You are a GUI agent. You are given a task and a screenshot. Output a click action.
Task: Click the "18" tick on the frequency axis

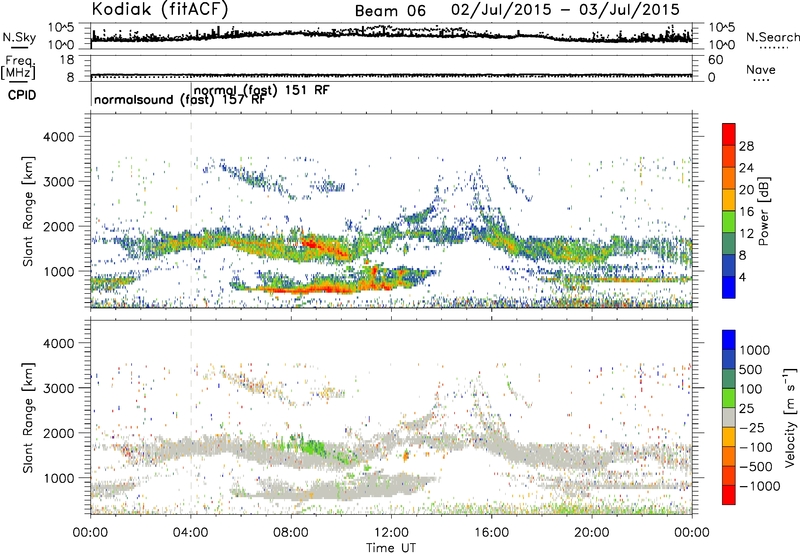pyautogui.click(x=67, y=60)
